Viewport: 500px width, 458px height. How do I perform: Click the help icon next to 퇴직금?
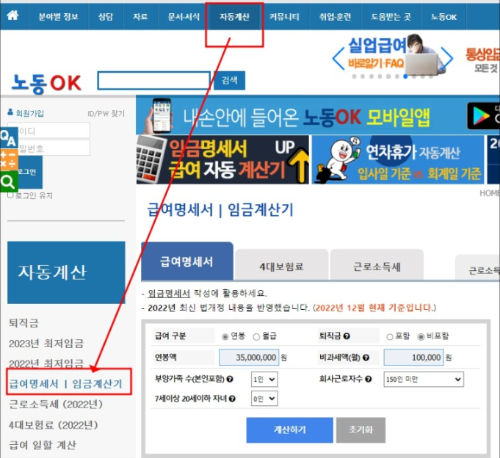pos(347,336)
